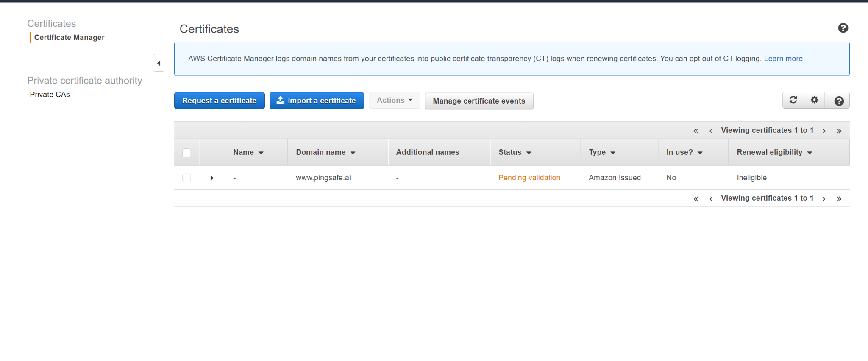Open the Learn more link
The image size is (868, 361).
pyautogui.click(x=783, y=59)
